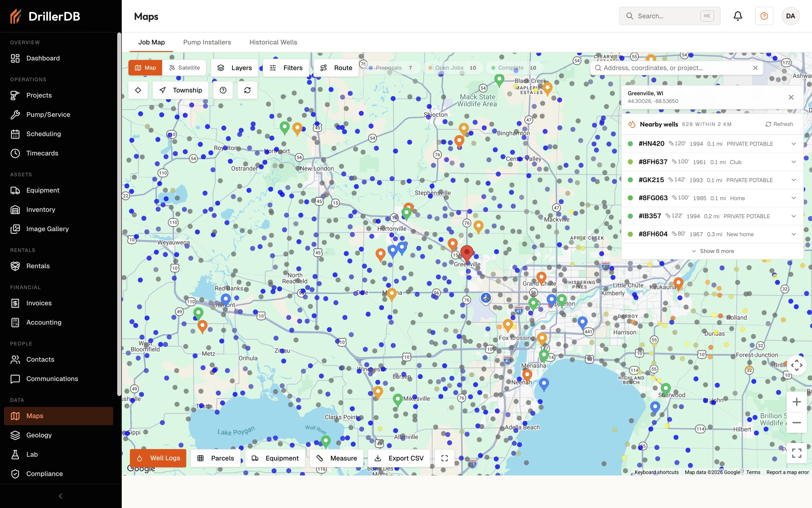
Task: Clear the address search field with X
Action: coord(755,68)
